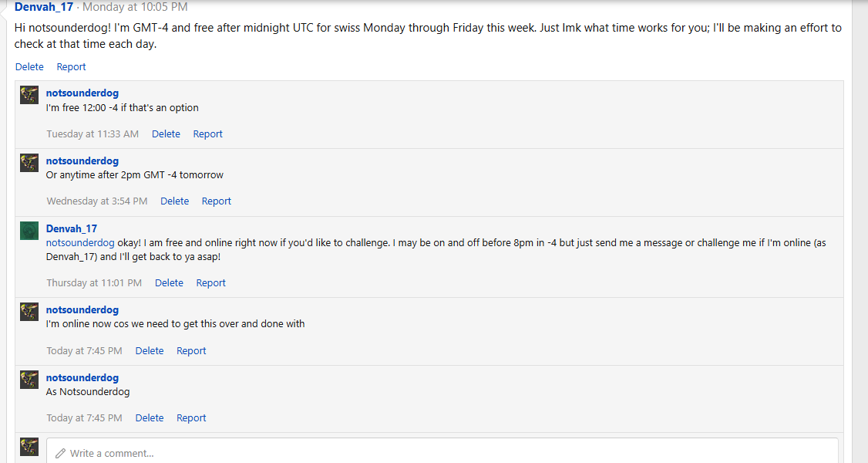Report the Thursday 11:01 PM comment
Screen dimensions: 868x463
210,283
